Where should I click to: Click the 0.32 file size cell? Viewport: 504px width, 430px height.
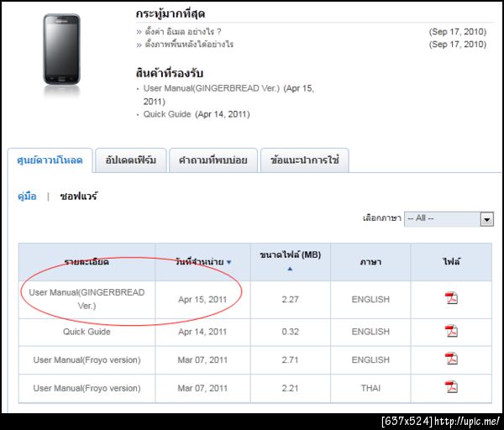[x=291, y=332]
